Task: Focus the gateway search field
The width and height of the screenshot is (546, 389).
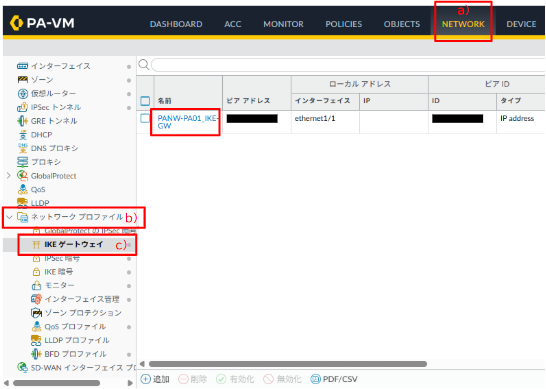Action: tap(348, 65)
